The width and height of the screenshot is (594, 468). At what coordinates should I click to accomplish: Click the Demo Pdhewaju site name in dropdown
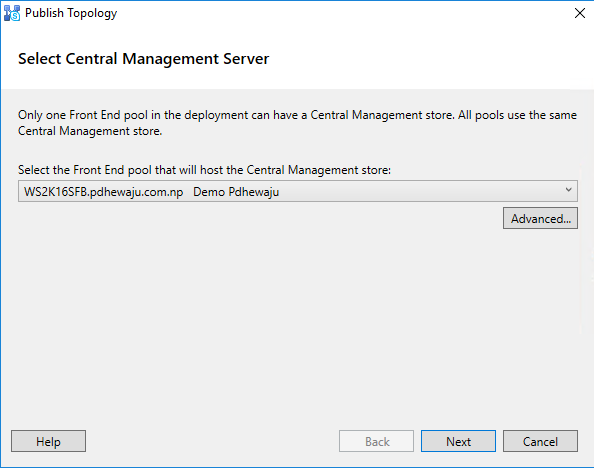tap(236, 192)
